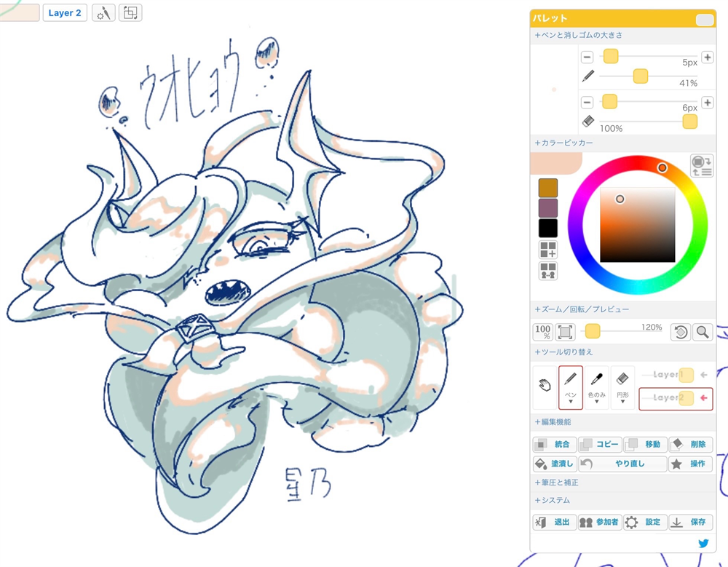Screen dimensions: 728x567
Task: Collapse the 編集機能 section
Action: pyautogui.click(x=622, y=422)
